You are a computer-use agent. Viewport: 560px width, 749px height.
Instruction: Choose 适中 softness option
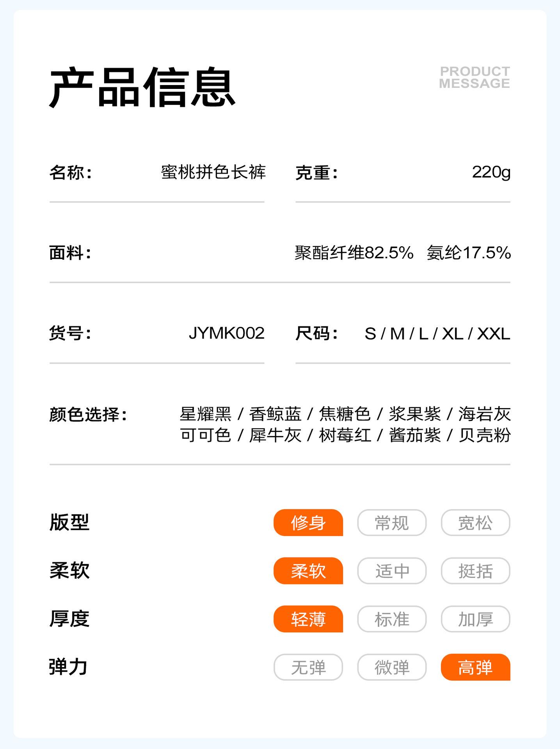(392, 571)
